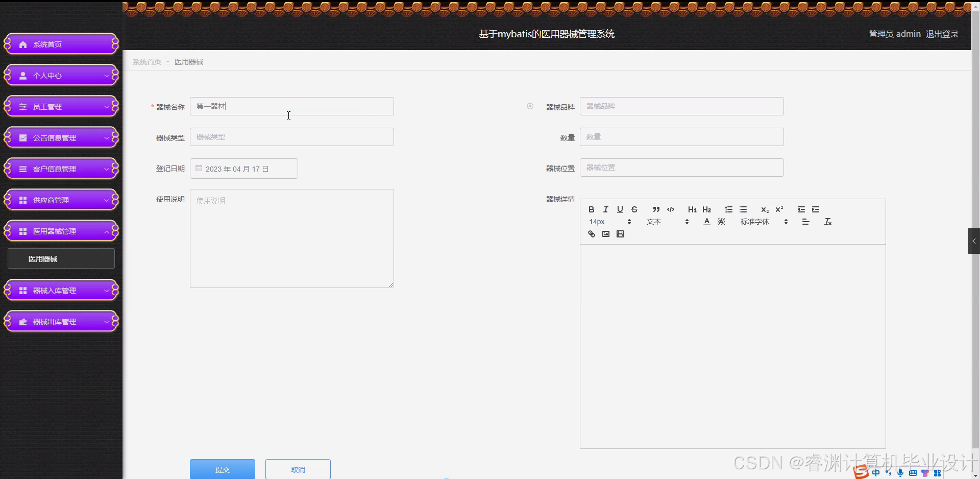
Task: Click the 登记日期 date field
Action: click(243, 168)
